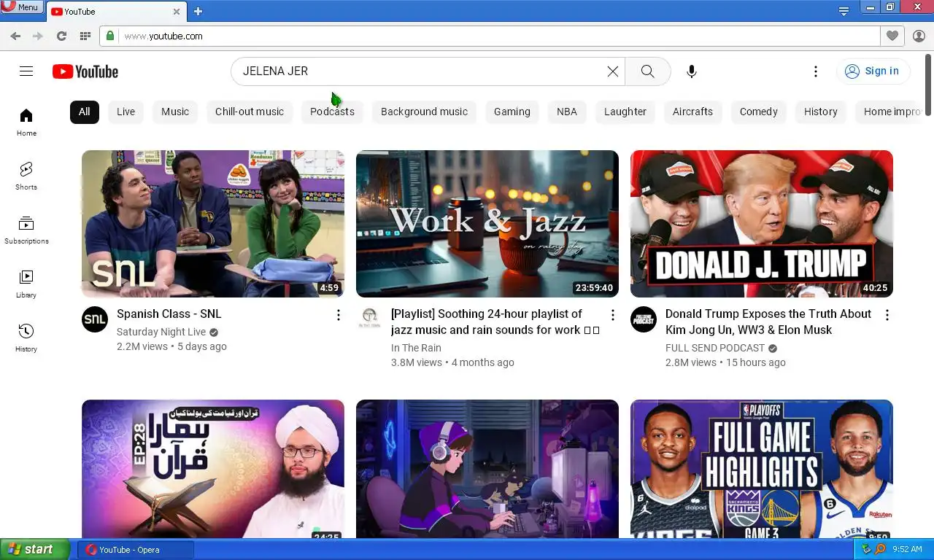The image size is (934, 560).
Task: Open Subscriptions in sidebar
Action: [x=26, y=230]
